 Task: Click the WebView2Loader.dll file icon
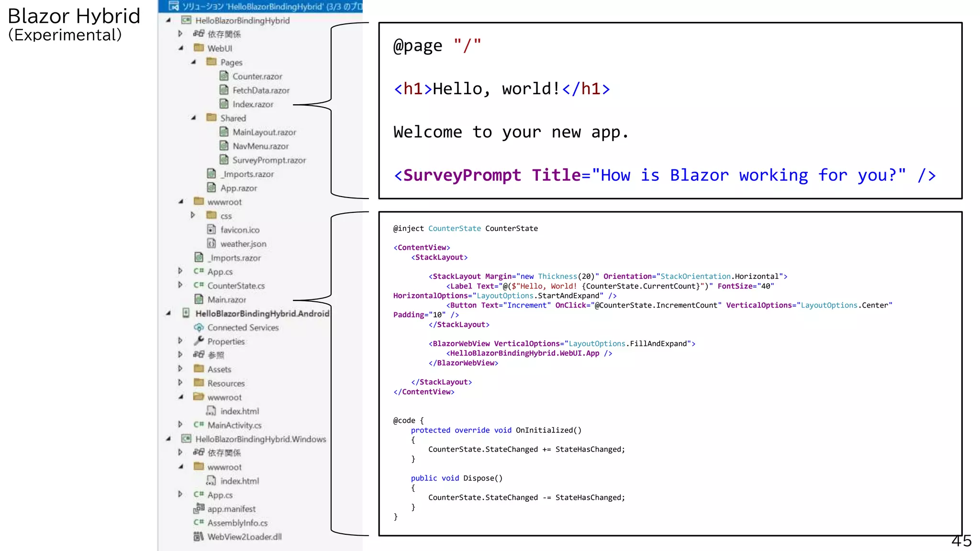[199, 537]
